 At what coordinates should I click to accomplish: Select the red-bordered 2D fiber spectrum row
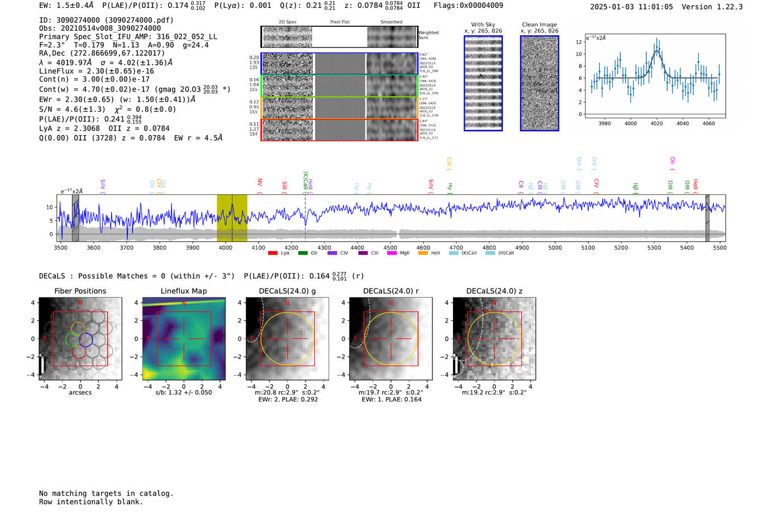click(339, 130)
